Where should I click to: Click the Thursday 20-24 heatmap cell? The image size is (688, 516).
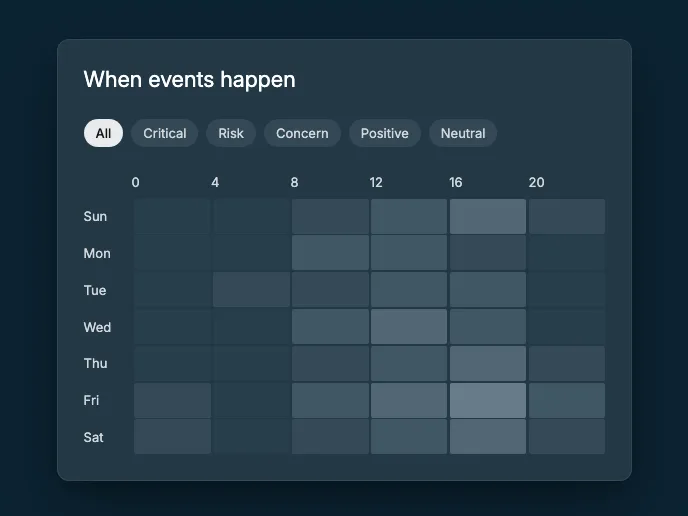point(567,363)
